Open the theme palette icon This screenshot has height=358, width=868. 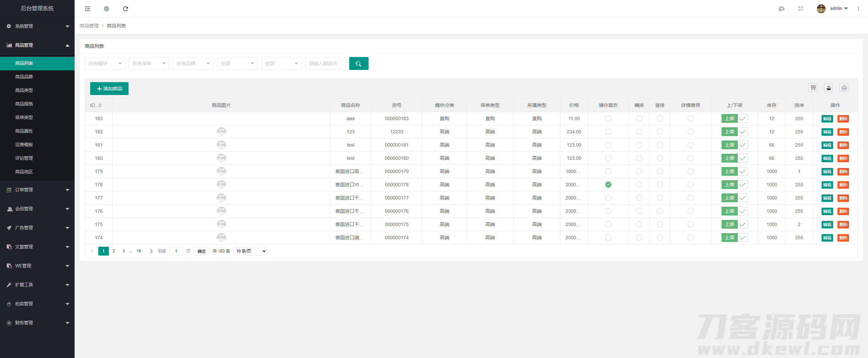click(782, 9)
